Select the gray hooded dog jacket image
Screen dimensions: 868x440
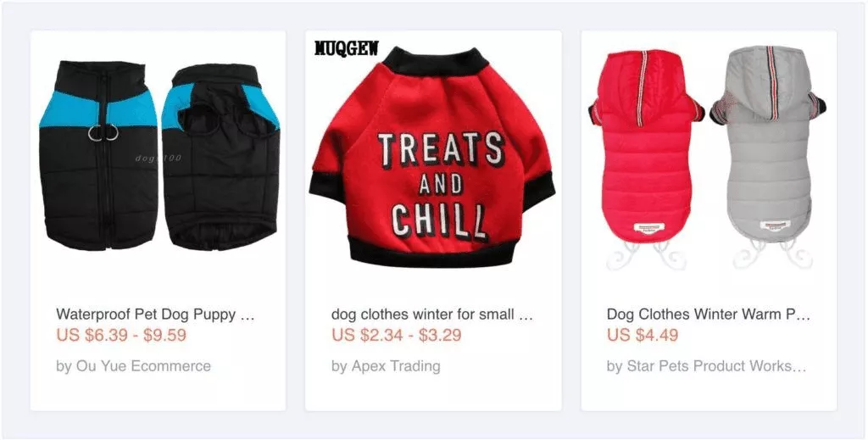pos(770,158)
